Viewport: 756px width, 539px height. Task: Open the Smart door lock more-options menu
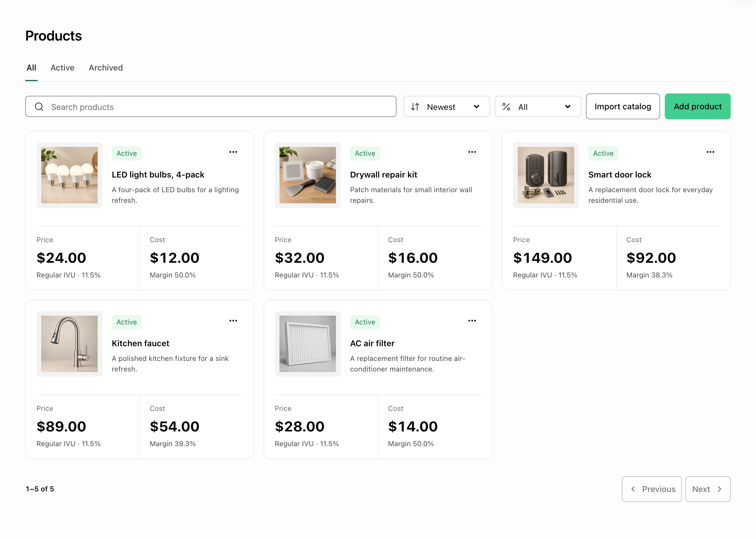(710, 152)
